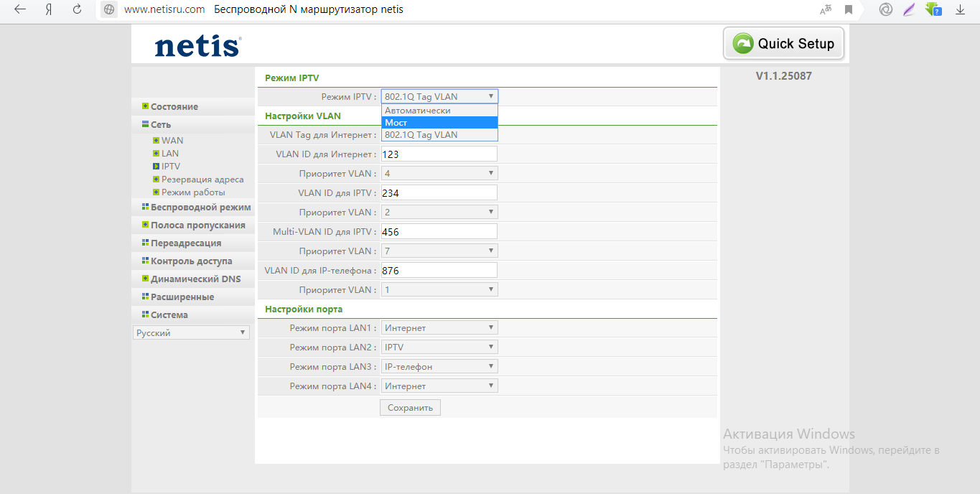
Task: Open the page translate icon
Action: [x=826, y=10]
